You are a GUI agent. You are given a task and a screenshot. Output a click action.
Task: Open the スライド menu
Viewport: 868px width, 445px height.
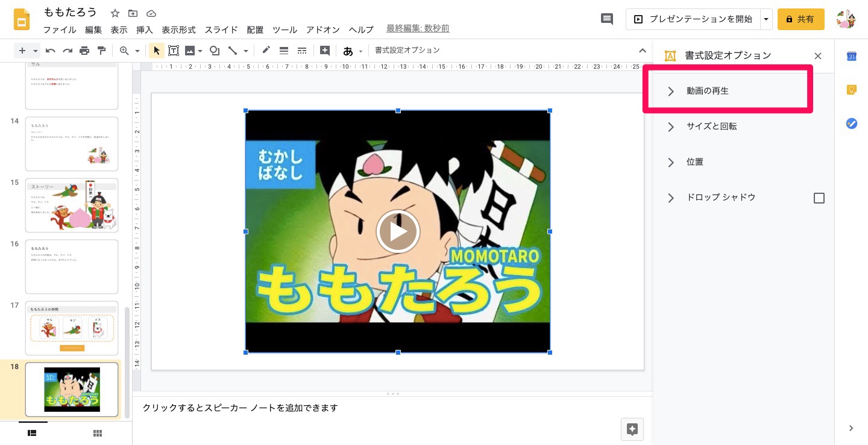coord(221,30)
